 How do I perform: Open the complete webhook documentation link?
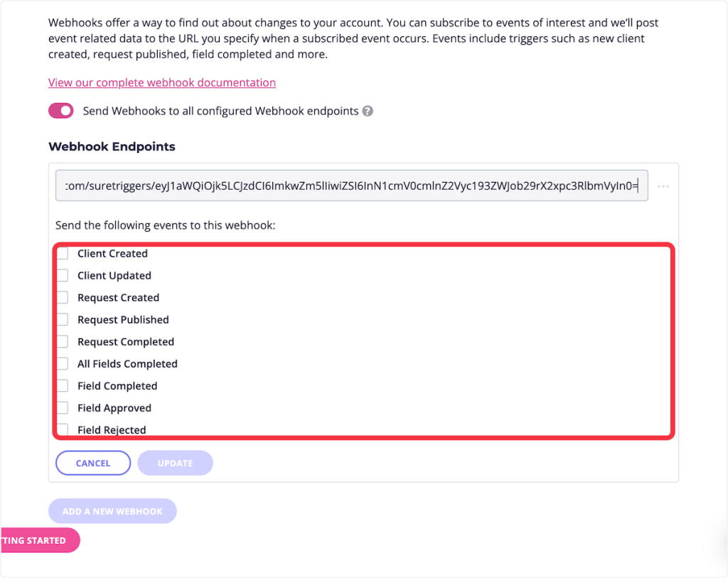[x=162, y=82]
